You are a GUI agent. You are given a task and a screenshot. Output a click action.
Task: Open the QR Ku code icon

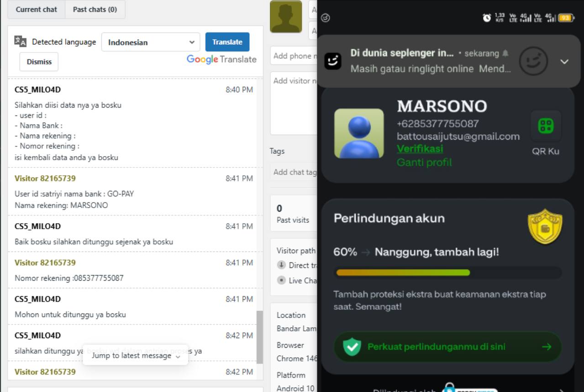tap(546, 126)
